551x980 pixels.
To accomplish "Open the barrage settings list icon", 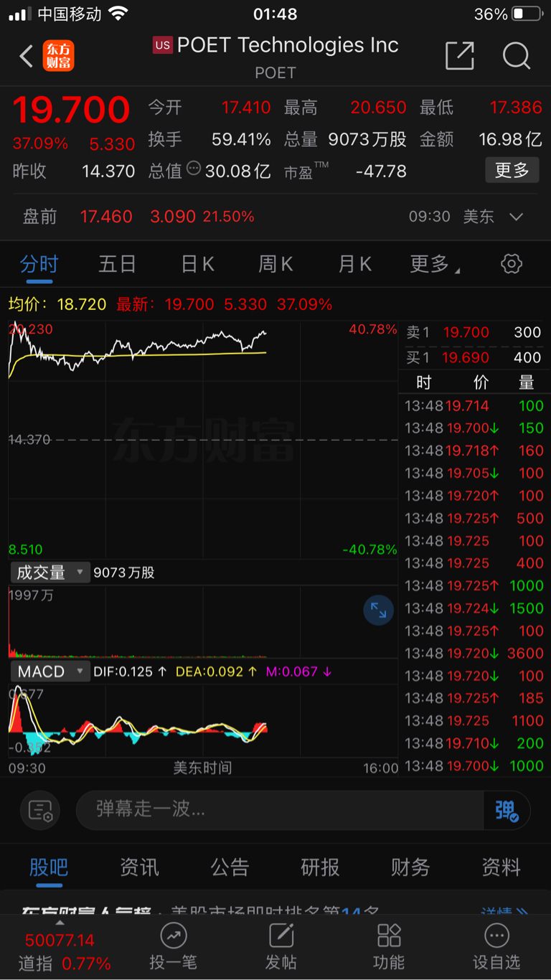I will (41, 811).
